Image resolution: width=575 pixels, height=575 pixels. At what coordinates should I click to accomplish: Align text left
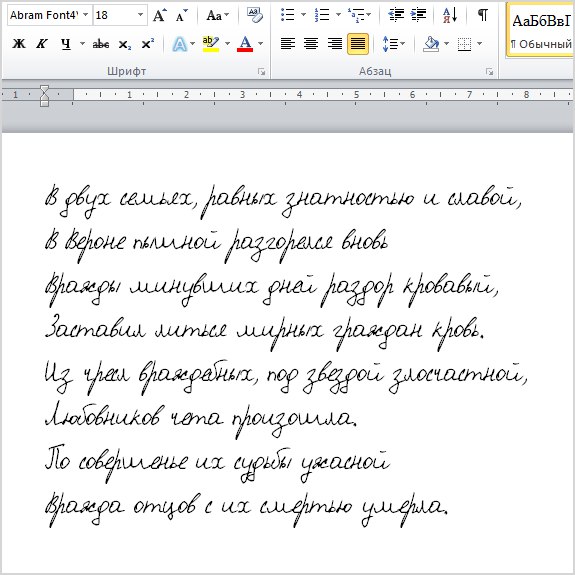tap(288, 44)
